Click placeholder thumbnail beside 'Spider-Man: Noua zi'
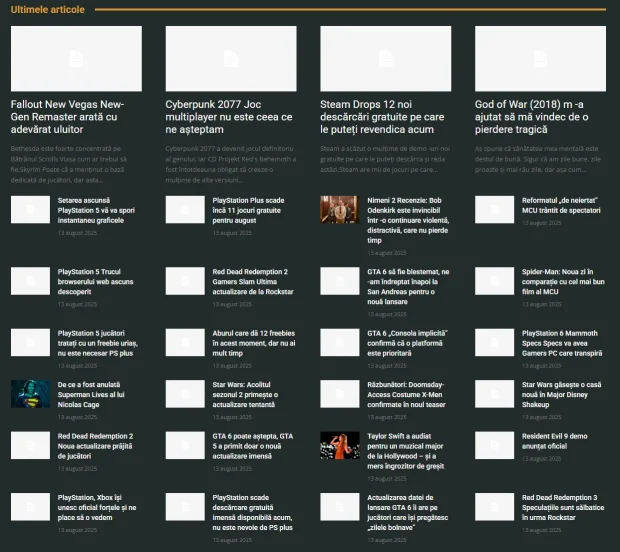The image size is (620, 552). (494, 281)
